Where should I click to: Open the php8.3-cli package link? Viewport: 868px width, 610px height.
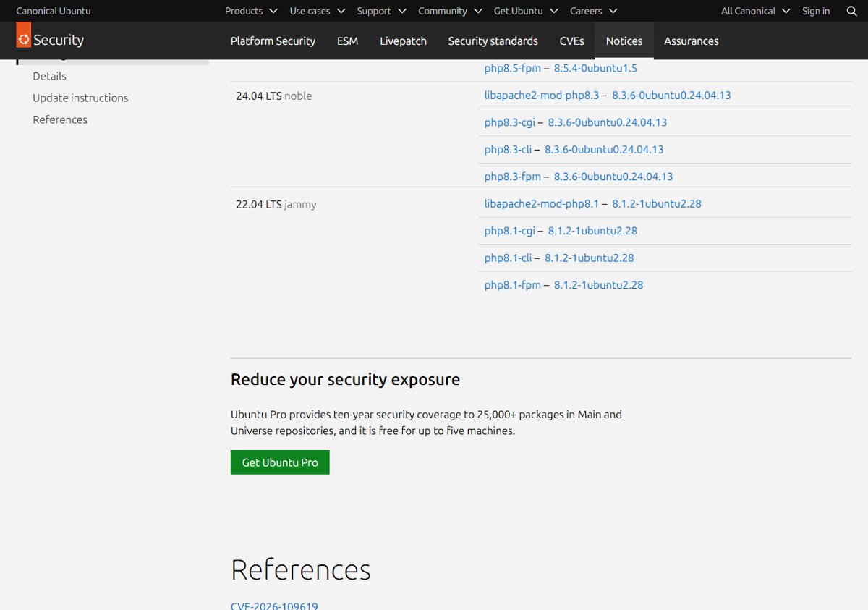[508, 149]
